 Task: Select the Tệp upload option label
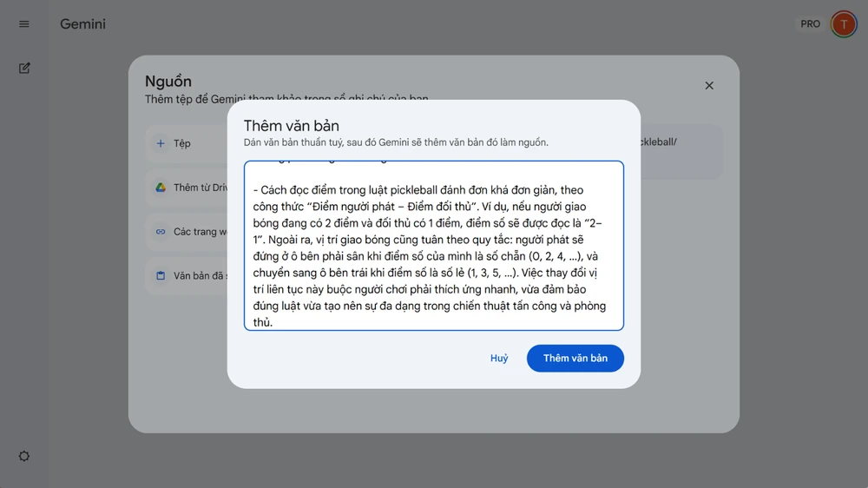coord(182,143)
